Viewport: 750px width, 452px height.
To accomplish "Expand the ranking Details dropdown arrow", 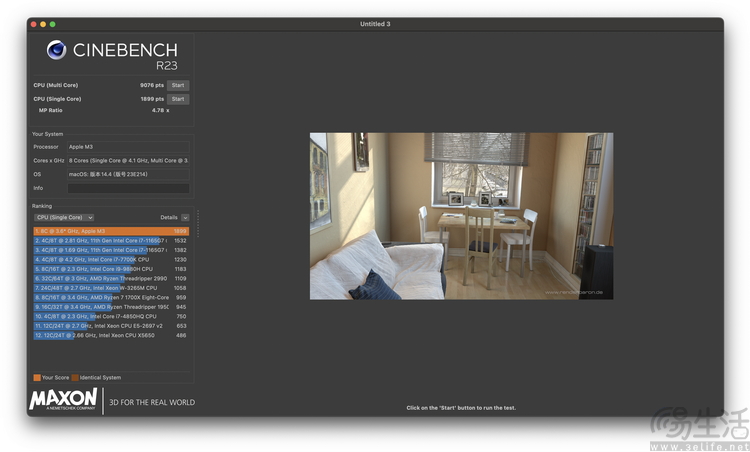I will (185, 218).
